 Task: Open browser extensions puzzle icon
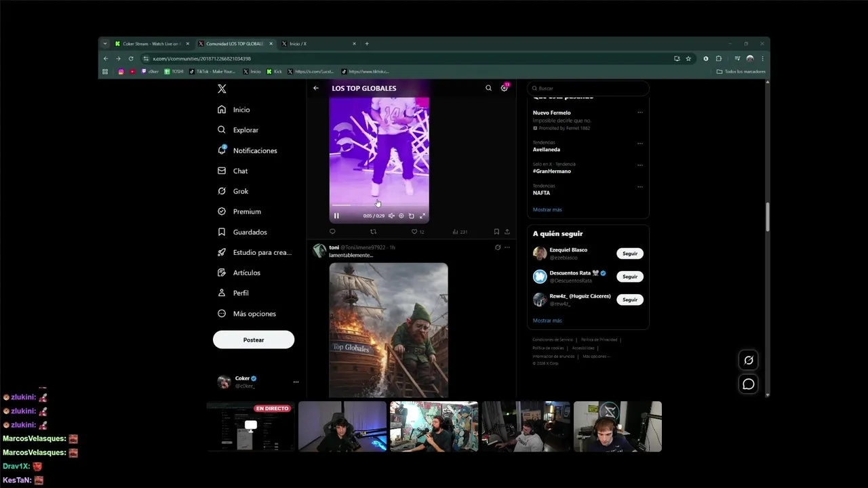(719, 59)
